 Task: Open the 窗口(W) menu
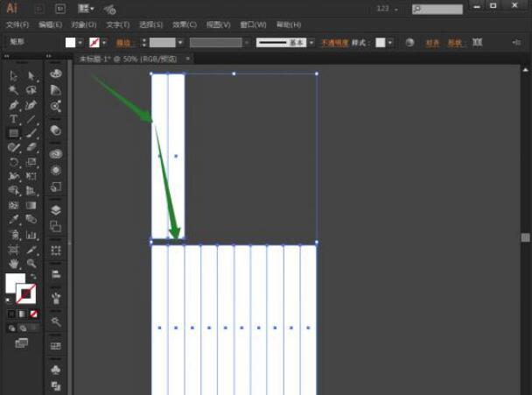[x=253, y=25]
